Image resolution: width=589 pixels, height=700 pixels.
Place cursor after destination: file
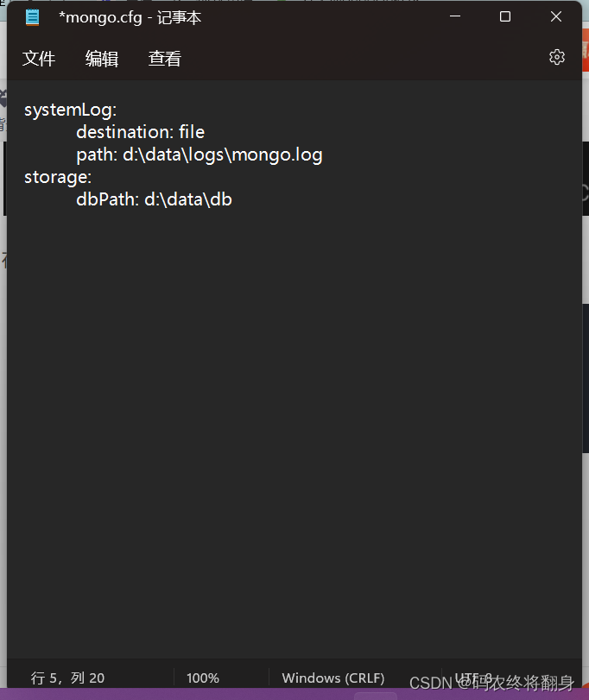[x=206, y=132]
